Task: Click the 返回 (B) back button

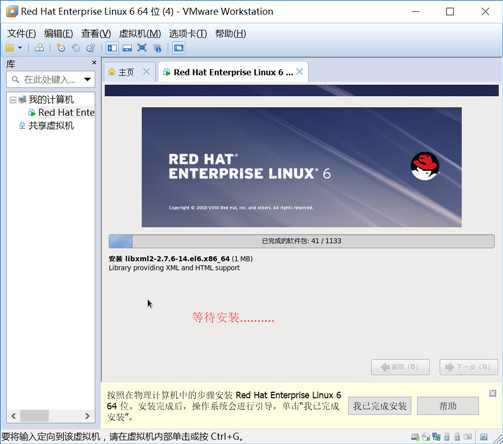Action: click(x=400, y=367)
